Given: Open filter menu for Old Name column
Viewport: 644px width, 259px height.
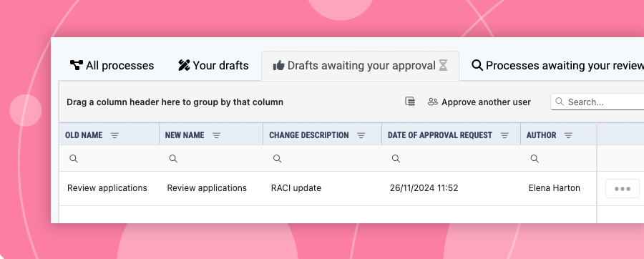Looking at the screenshot, I should pyautogui.click(x=114, y=135).
